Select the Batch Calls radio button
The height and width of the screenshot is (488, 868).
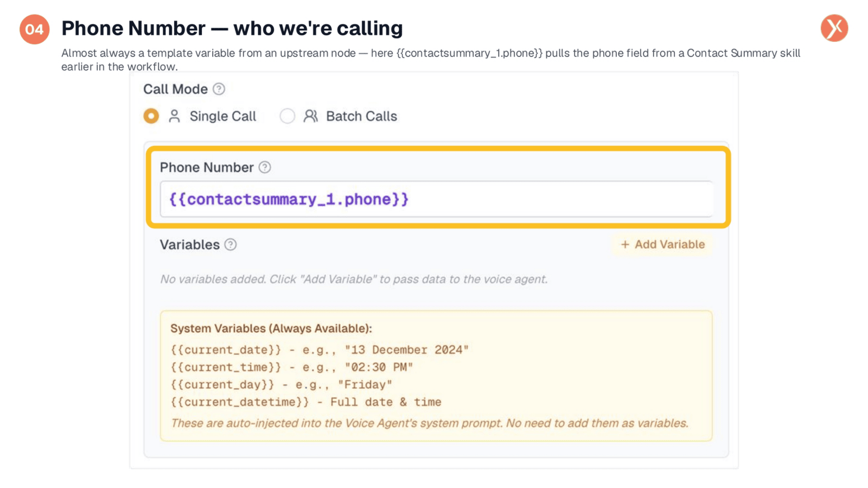click(288, 116)
